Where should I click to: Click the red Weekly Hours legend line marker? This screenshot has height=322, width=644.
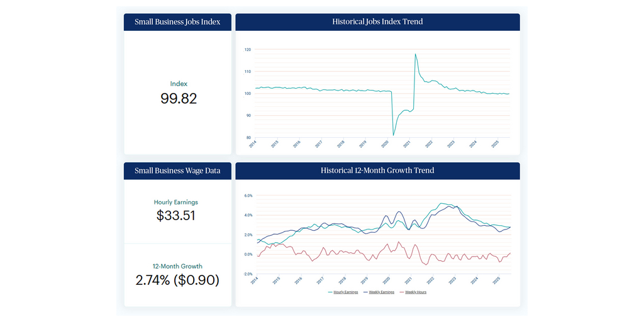pos(401,292)
